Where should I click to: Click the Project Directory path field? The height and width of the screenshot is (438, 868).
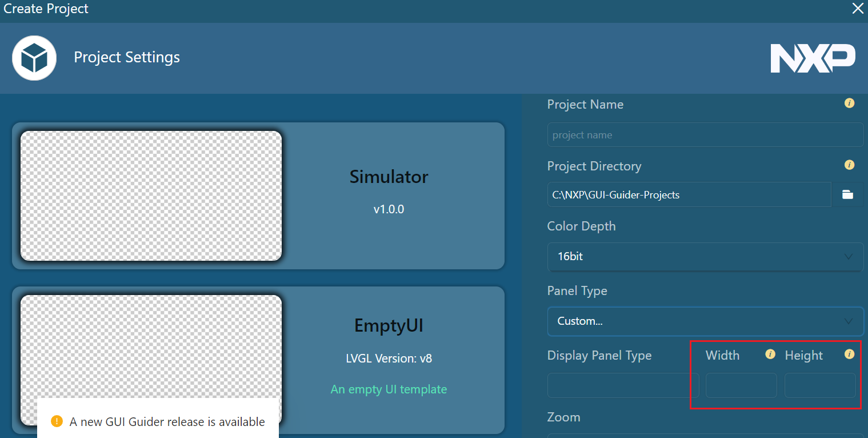coord(689,194)
